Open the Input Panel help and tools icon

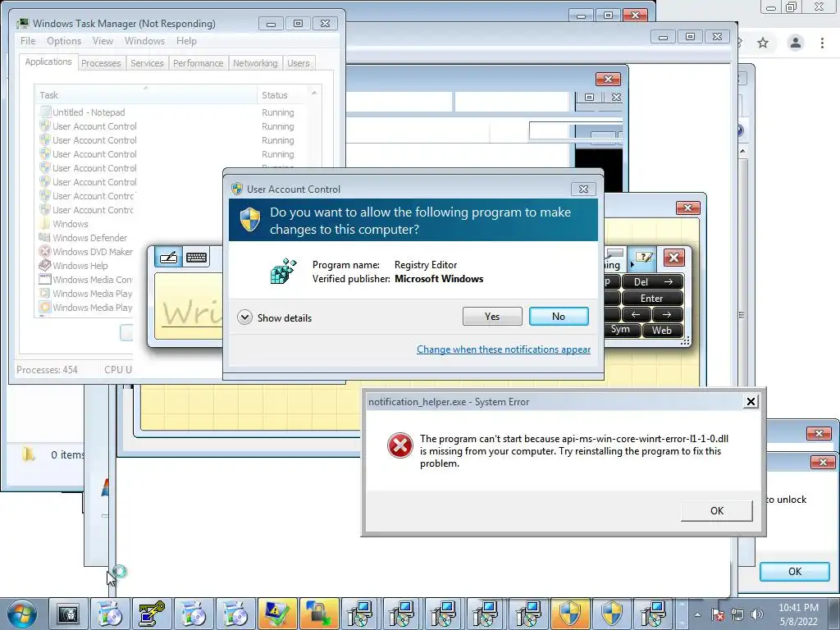click(x=643, y=258)
